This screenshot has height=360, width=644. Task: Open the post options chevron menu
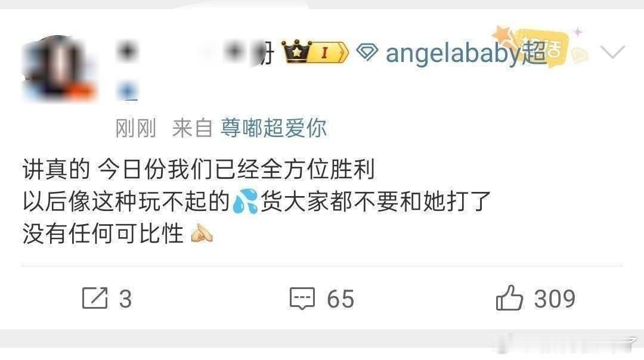click(x=612, y=52)
